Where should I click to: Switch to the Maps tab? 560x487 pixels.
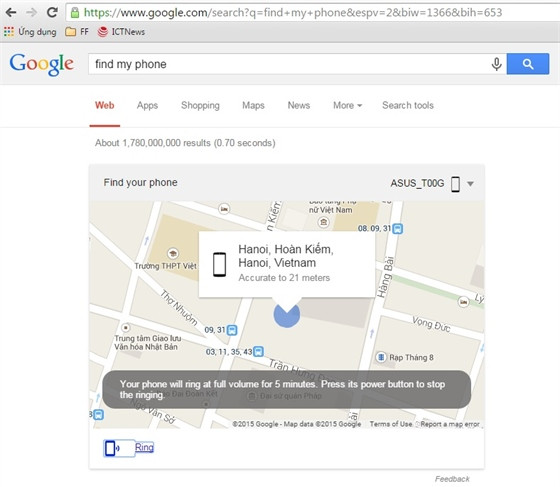(253, 105)
